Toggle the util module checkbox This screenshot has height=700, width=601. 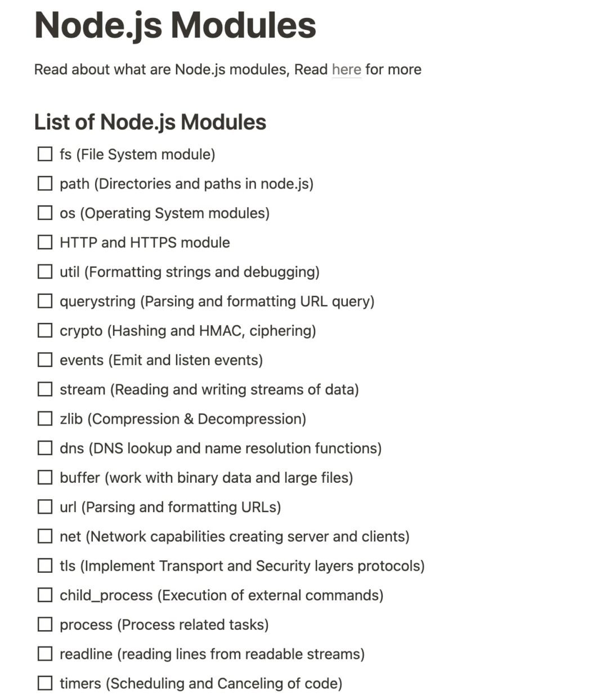click(45, 271)
